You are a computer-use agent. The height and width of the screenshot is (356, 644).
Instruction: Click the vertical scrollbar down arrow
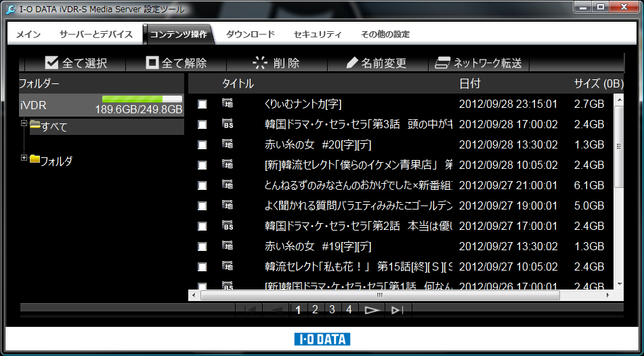619,284
